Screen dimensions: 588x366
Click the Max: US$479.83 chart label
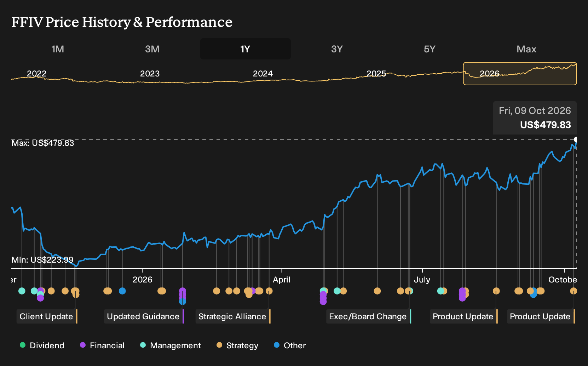[x=43, y=143]
